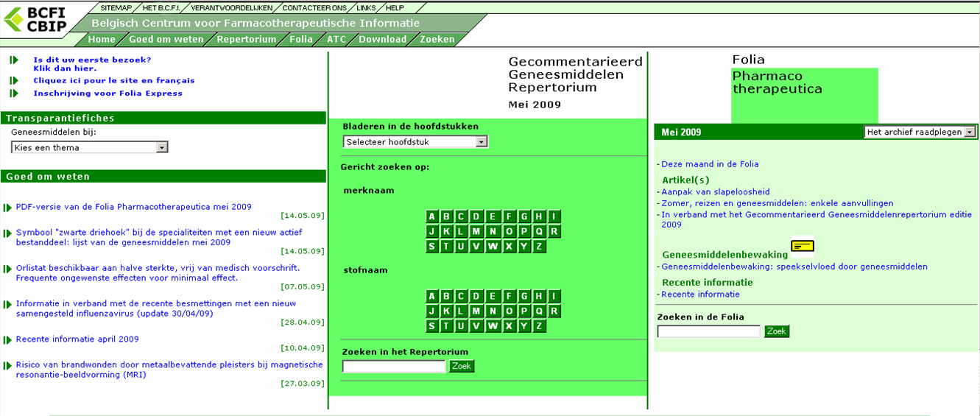This screenshot has width=980, height=416.
Task: Open 'Cliquez ici pour le site en français' link
Action: pyautogui.click(x=114, y=80)
